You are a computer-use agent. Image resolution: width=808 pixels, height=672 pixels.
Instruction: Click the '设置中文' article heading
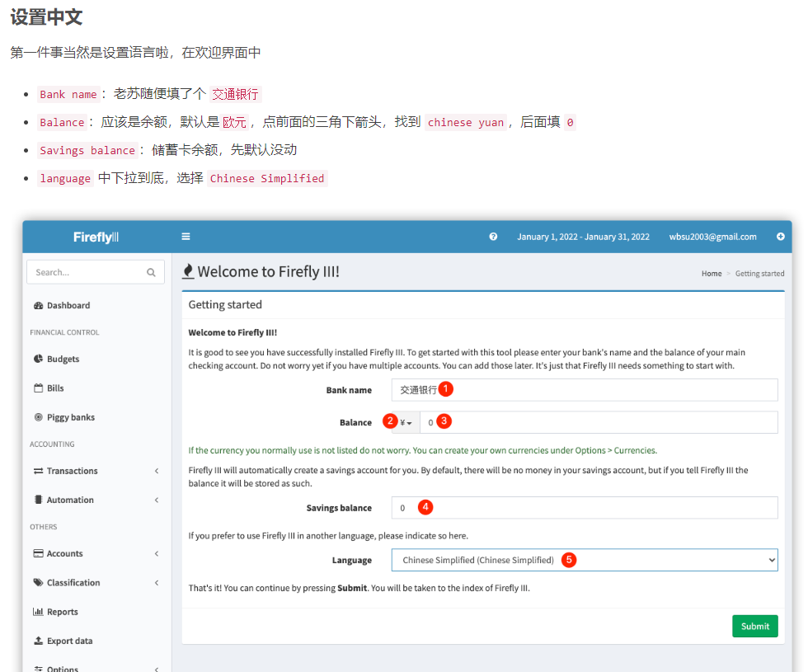tap(46, 17)
